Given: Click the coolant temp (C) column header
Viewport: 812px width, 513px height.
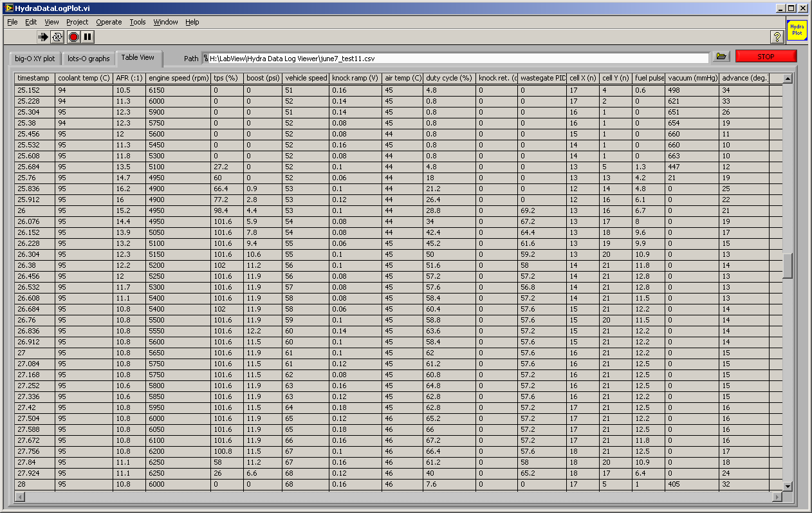Looking at the screenshot, I should (x=84, y=79).
